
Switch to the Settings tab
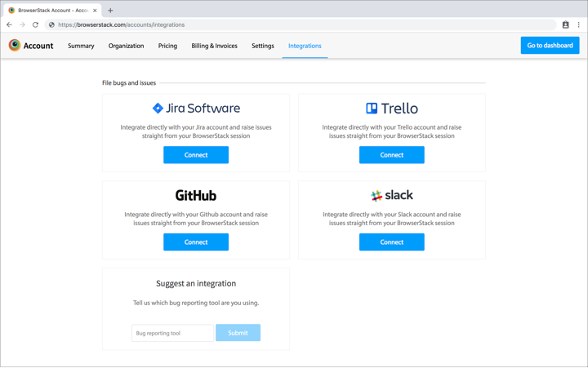click(263, 46)
